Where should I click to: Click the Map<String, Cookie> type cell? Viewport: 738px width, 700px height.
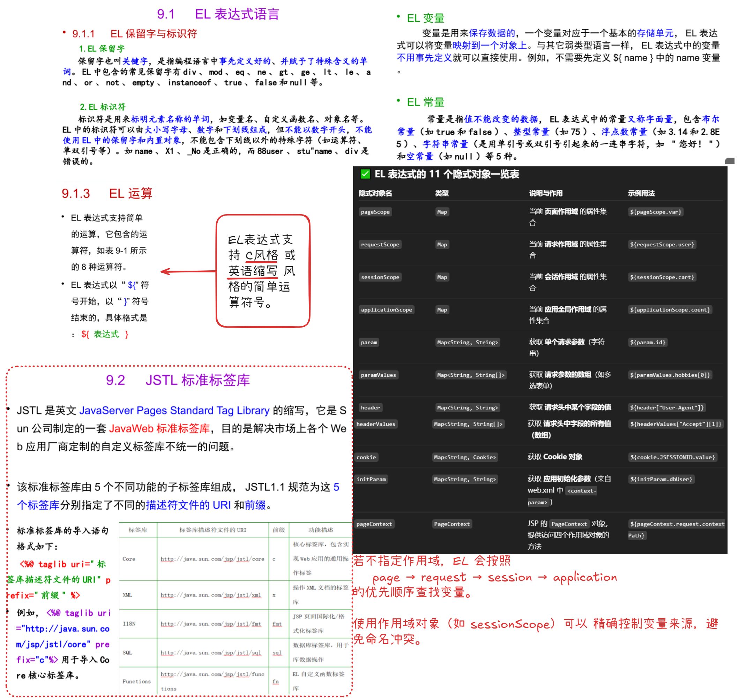(x=466, y=458)
